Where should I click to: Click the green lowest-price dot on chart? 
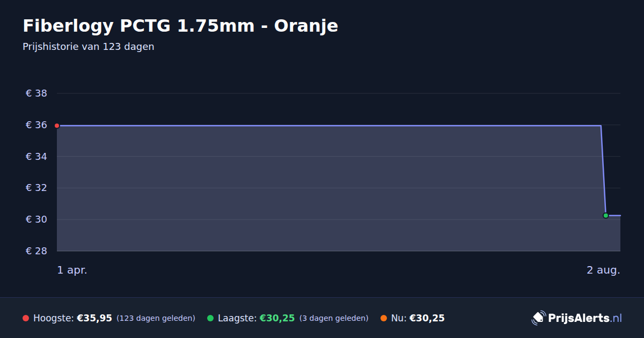coord(606,216)
